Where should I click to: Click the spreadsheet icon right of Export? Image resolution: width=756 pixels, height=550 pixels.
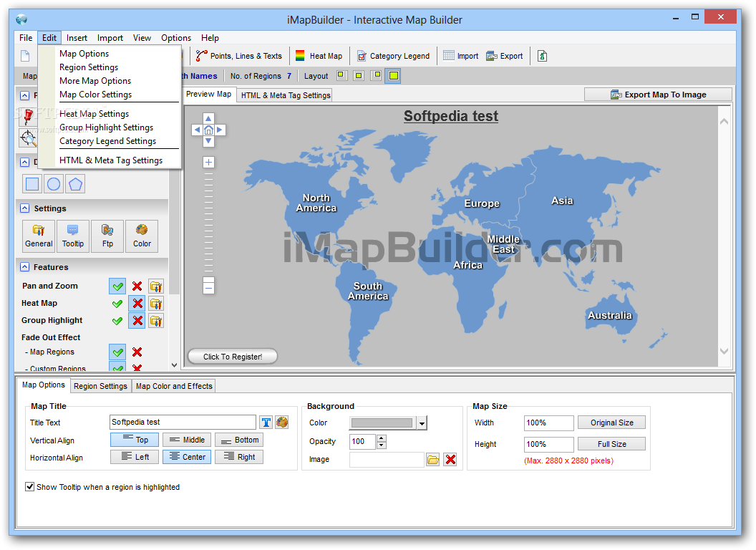[x=543, y=56]
